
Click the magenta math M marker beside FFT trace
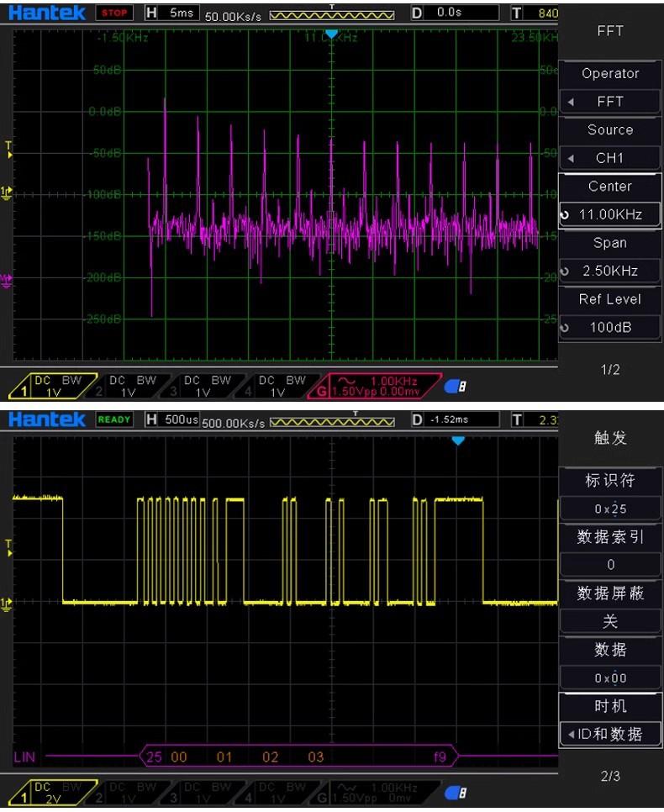tap(7, 279)
